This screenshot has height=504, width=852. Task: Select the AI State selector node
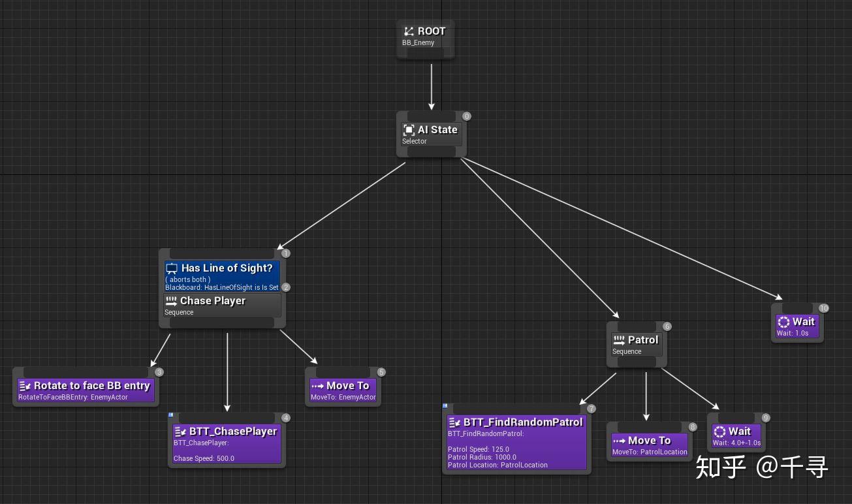pos(432,134)
